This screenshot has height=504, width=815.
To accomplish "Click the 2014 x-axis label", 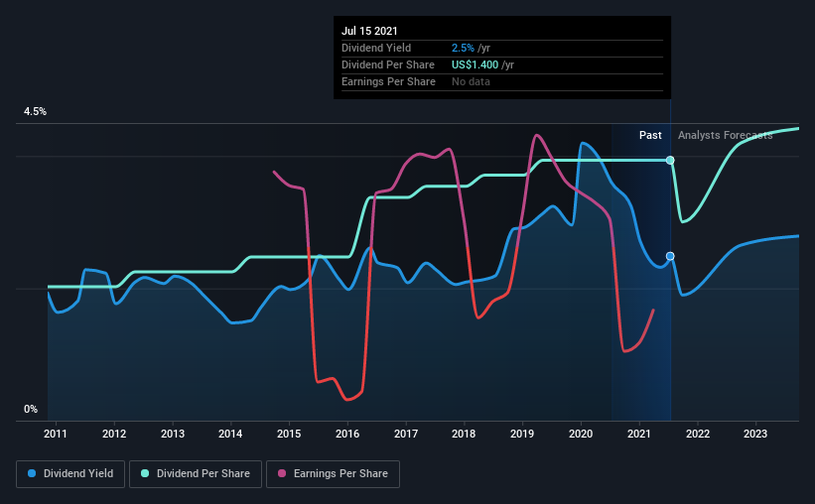I will (x=230, y=434).
